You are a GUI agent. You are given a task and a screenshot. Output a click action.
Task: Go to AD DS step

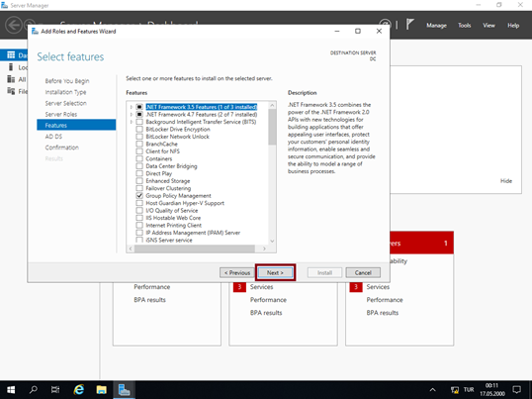click(x=53, y=137)
